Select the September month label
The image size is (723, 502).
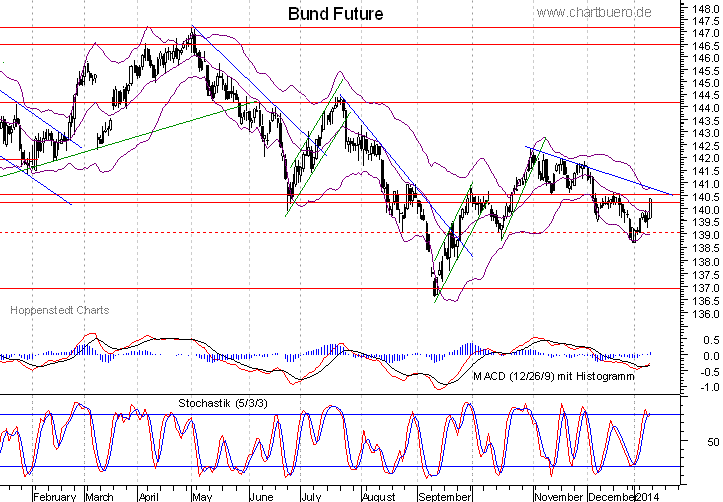pyautogui.click(x=444, y=496)
